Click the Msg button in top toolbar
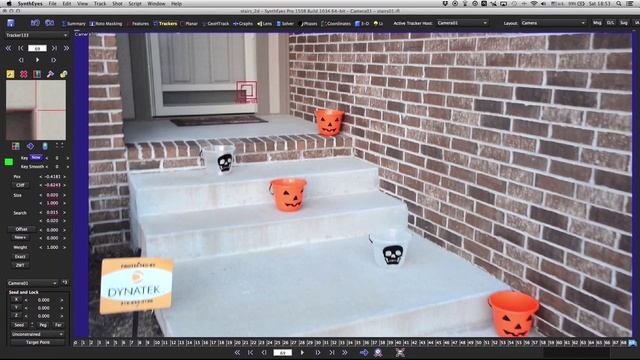The image size is (640, 360). tap(597, 23)
